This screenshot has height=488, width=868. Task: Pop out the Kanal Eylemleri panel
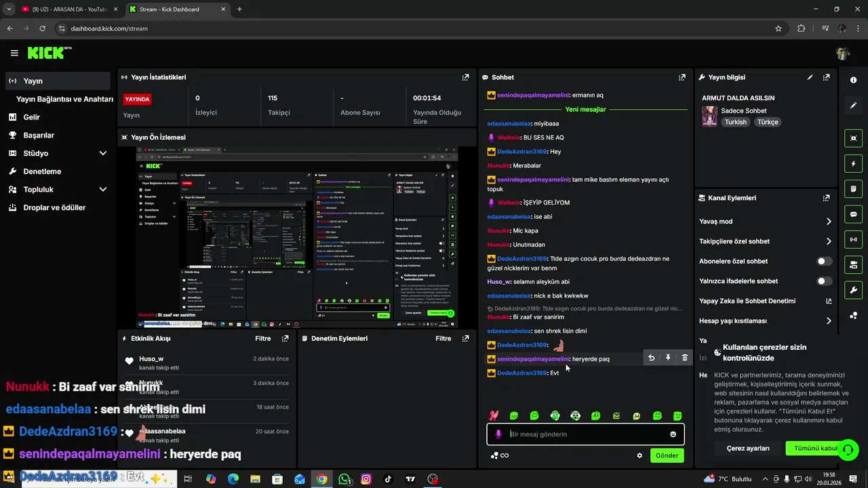click(826, 198)
